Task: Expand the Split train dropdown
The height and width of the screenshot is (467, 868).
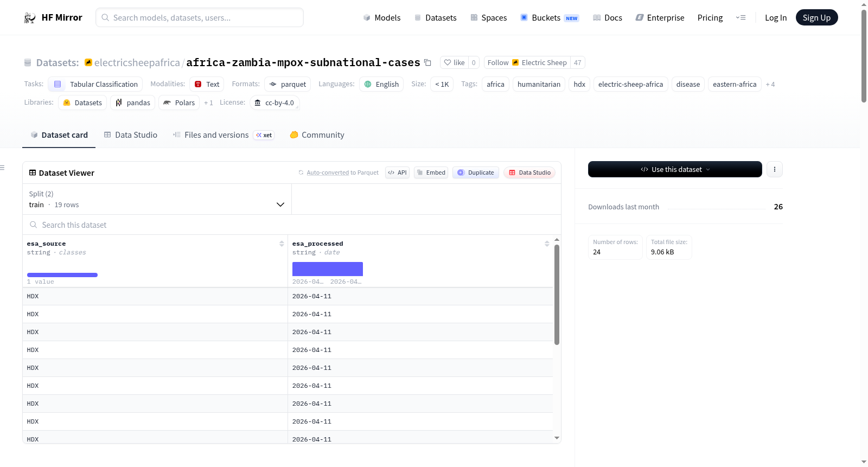Action: coord(157,199)
